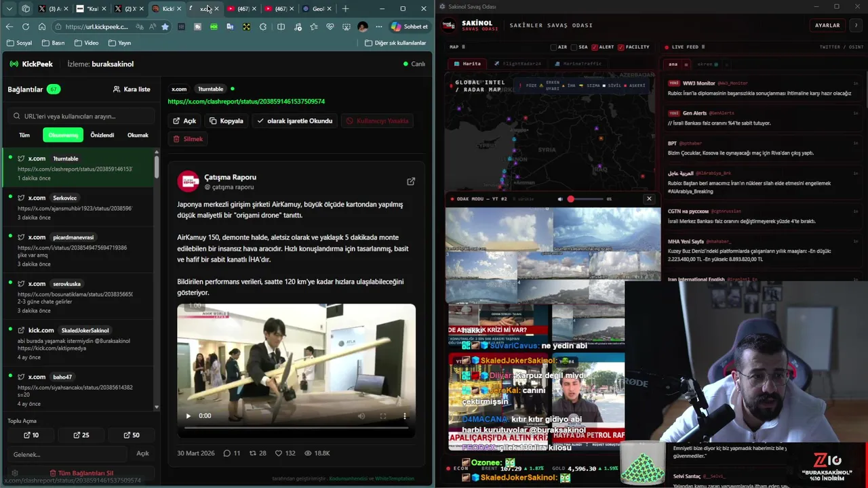
Task: Open AYARLAR in Sakinol Savaş Odası
Action: (x=827, y=25)
